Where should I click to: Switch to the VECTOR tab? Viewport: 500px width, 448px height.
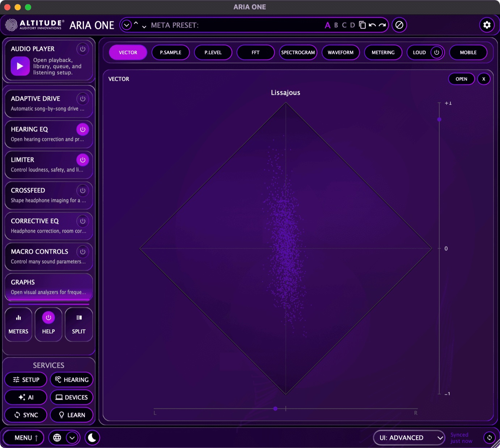[128, 52]
